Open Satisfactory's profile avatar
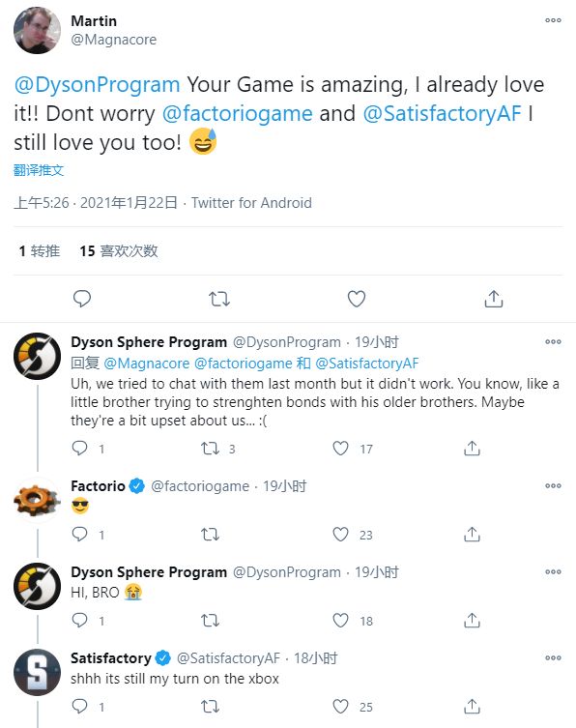This screenshot has height=728, width=576. coord(37,672)
